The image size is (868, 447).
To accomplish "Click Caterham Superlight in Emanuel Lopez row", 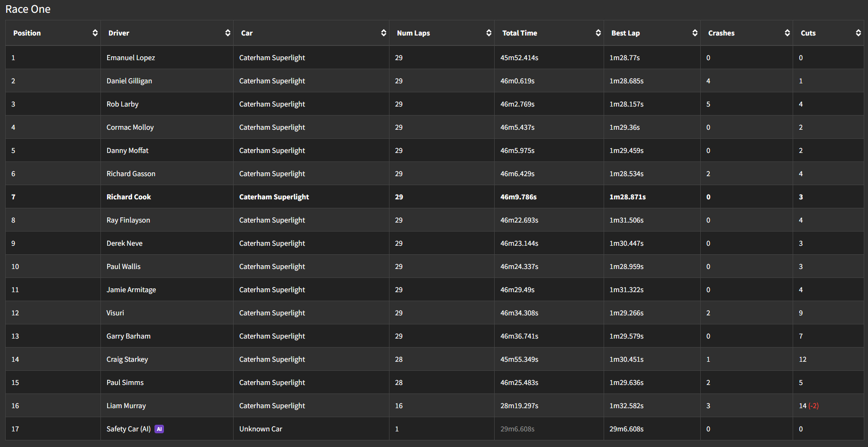I will 272,58.
